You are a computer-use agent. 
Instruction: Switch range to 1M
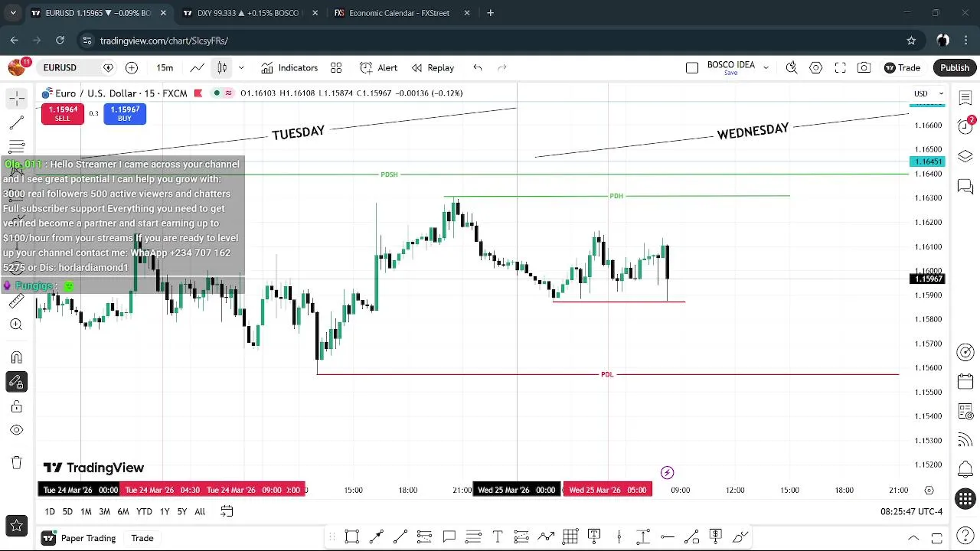point(86,511)
